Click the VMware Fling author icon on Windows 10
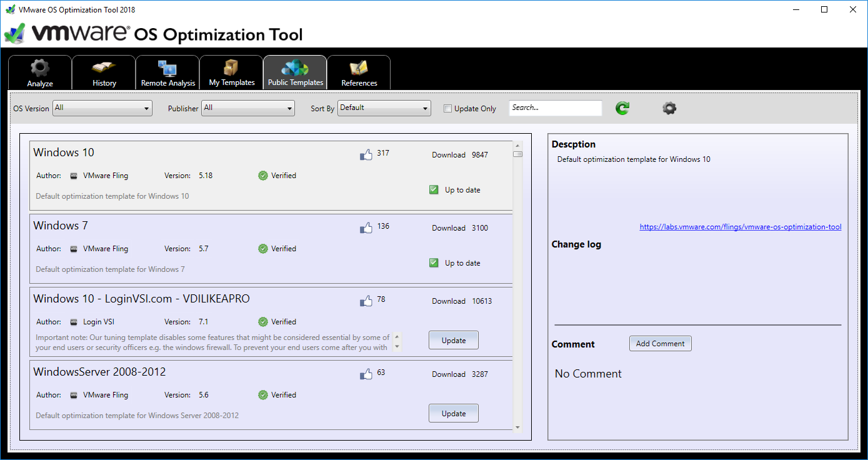The width and height of the screenshot is (868, 460). coord(74,176)
